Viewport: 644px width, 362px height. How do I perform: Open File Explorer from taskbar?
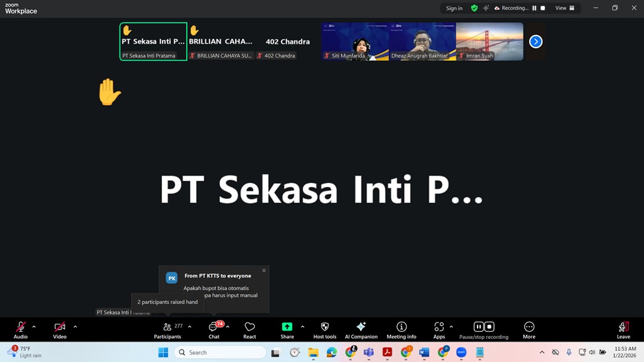(313, 353)
